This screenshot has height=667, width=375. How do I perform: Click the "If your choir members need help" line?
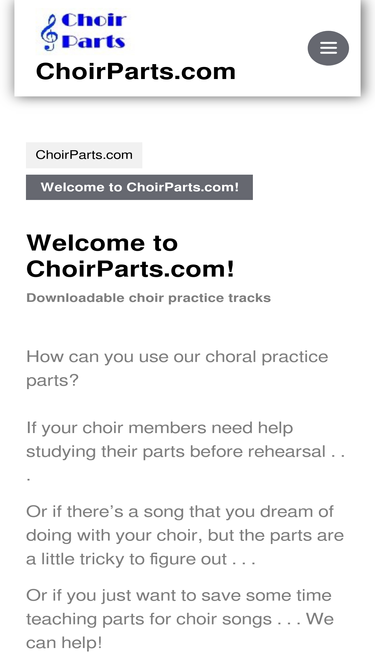[x=159, y=428]
